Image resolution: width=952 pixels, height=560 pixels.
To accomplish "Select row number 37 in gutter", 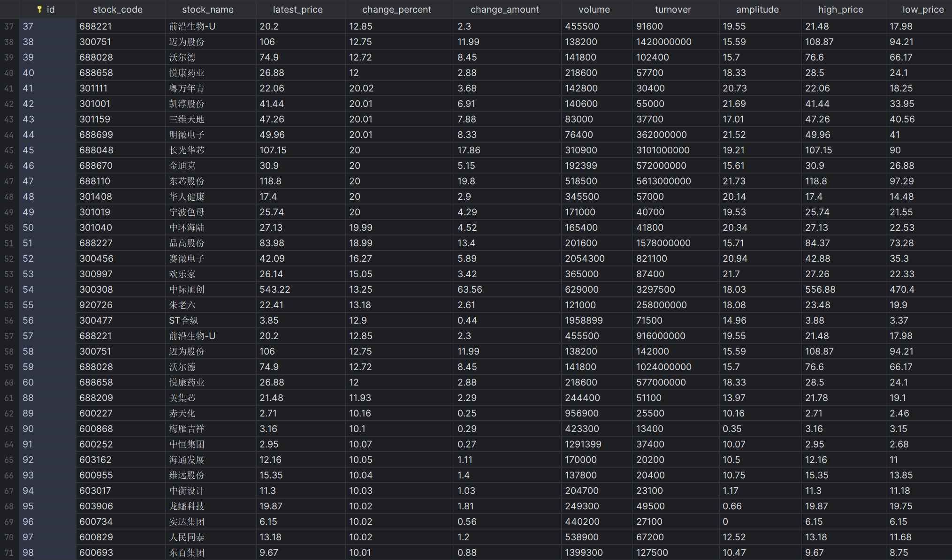I will pyautogui.click(x=9, y=27).
